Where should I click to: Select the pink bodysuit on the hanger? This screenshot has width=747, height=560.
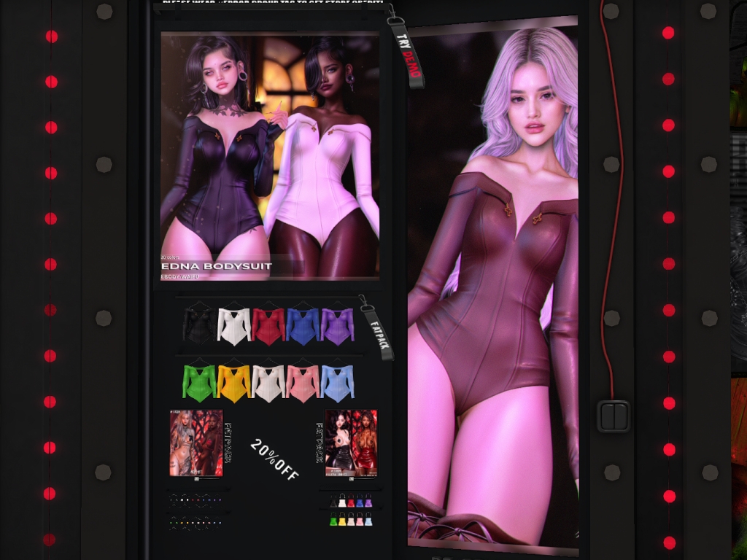tap(302, 383)
